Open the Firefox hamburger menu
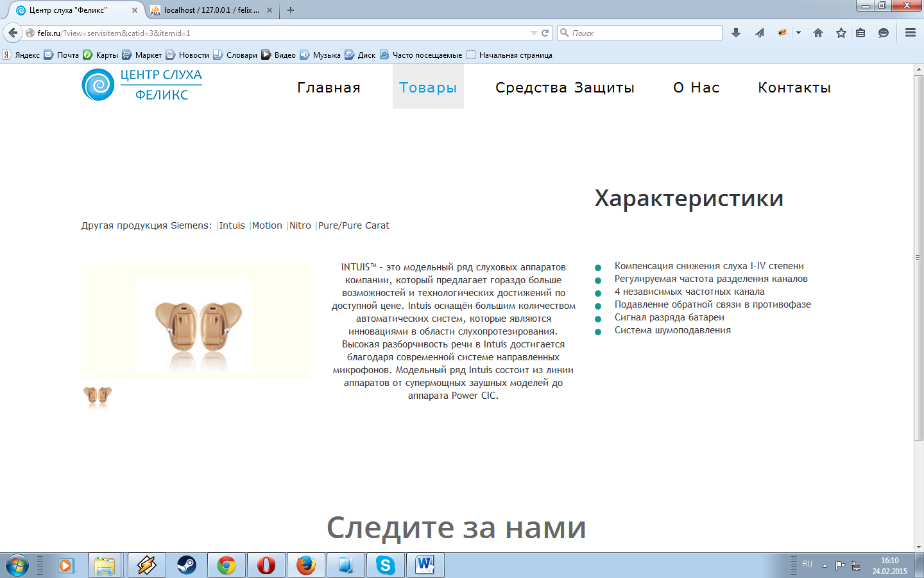 [910, 33]
